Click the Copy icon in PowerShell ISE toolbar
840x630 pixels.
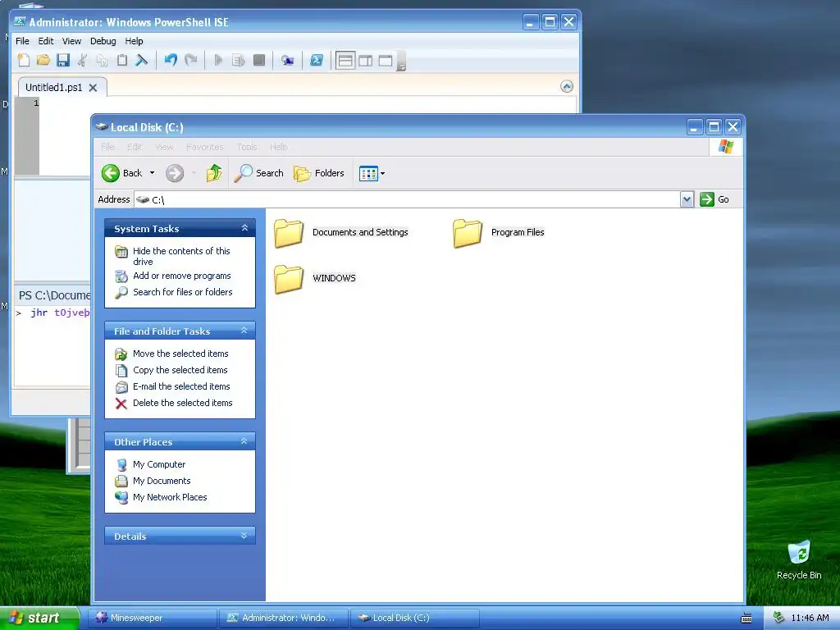tap(102, 60)
